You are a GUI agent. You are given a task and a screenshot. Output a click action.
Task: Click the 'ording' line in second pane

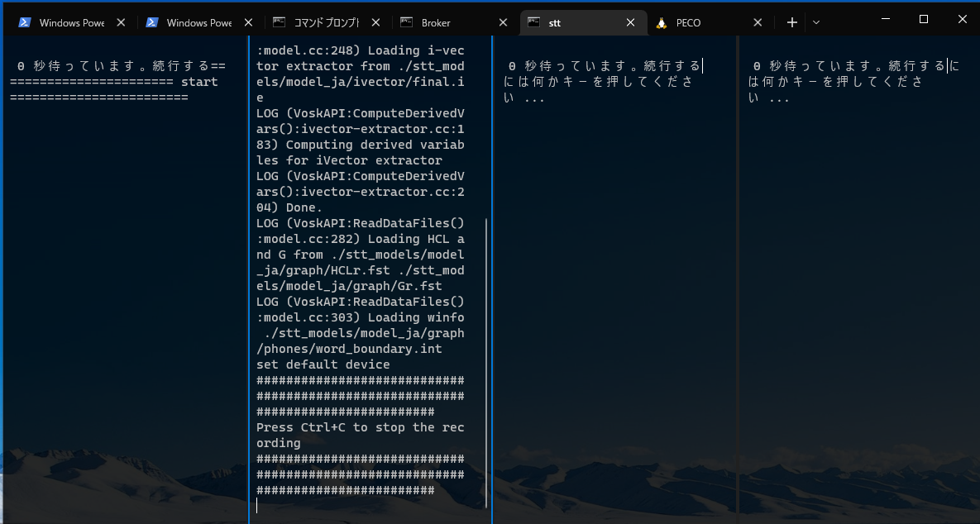pyautogui.click(x=279, y=444)
